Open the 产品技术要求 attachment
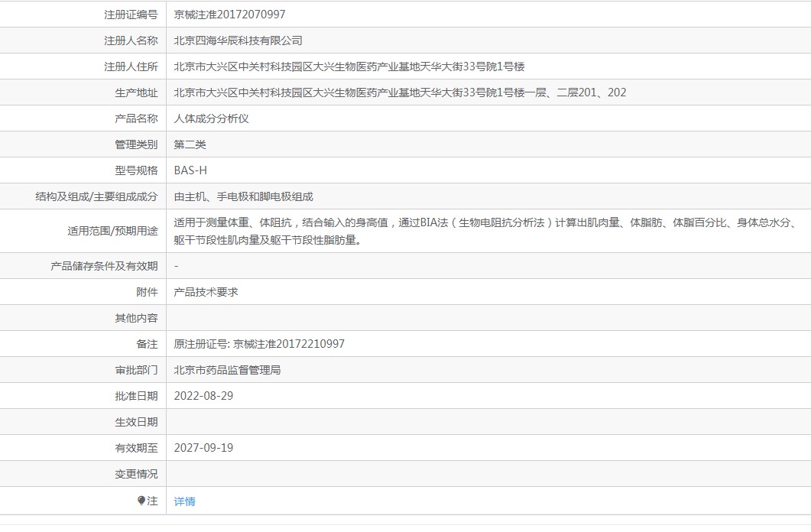The image size is (811, 532). point(206,292)
